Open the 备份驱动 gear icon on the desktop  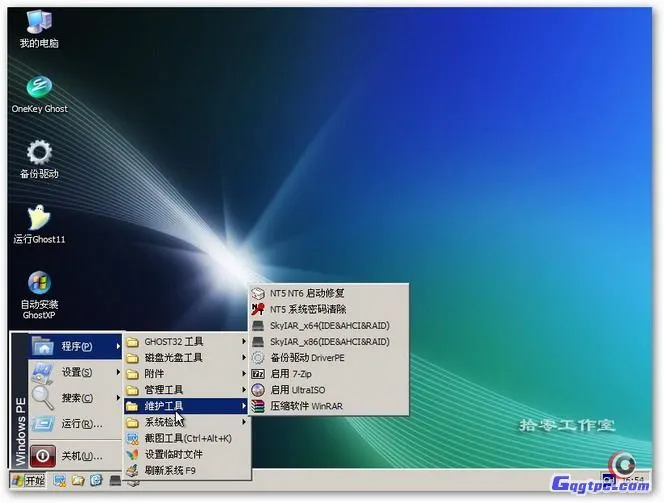pos(39,159)
